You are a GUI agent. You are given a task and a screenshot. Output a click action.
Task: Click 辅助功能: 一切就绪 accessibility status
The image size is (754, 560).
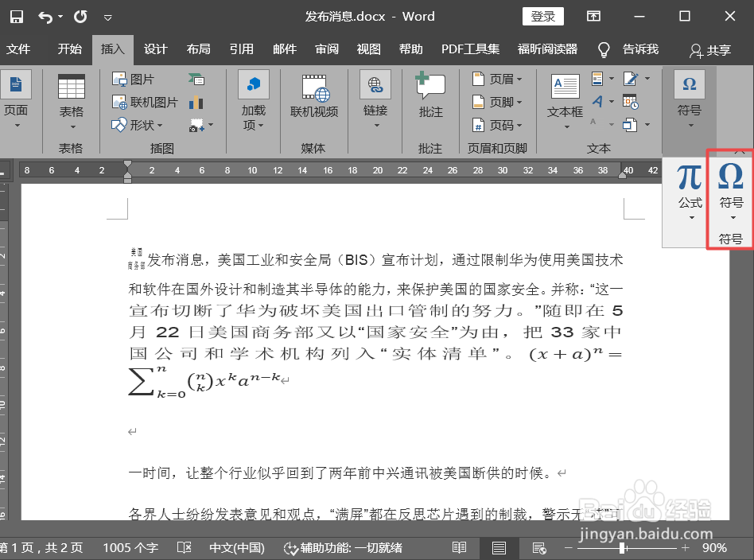tap(343, 548)
